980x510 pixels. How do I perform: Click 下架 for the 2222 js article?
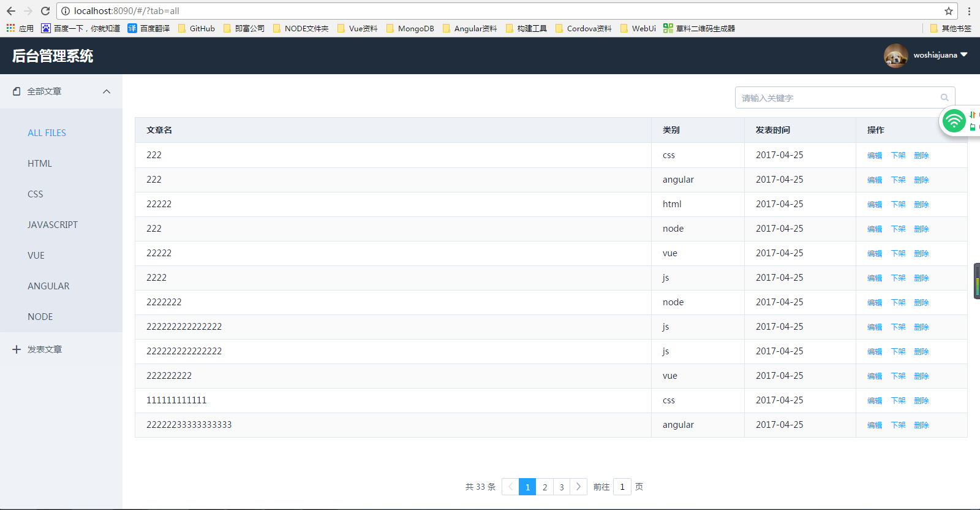[x=898, y=278]
